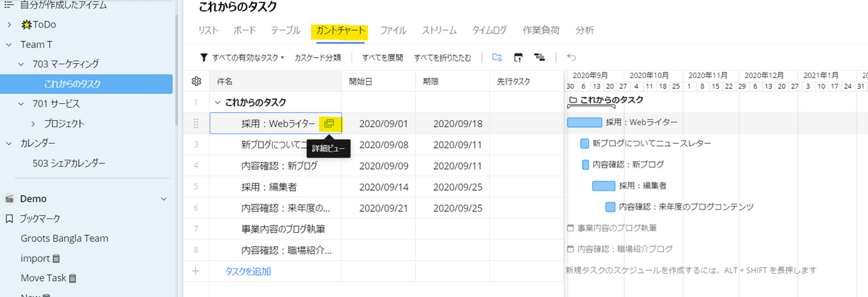Screen dimensions: 868x297
Task: Expand the プロジェクト tree node
Action: 33,123
